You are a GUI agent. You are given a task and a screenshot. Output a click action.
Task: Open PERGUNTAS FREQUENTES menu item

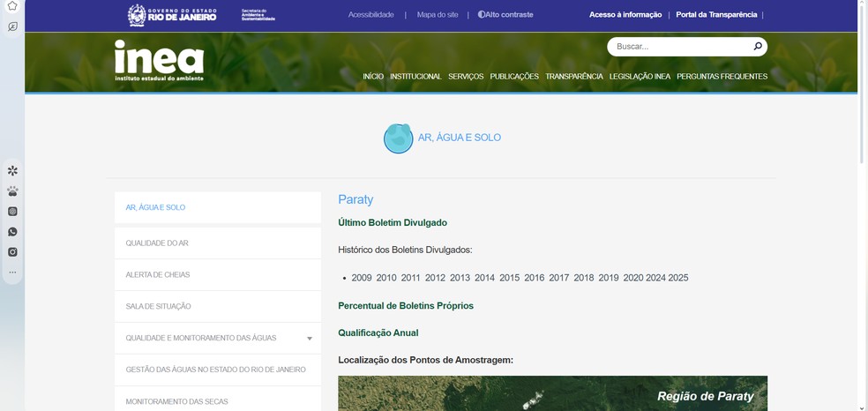pos(722,77)
